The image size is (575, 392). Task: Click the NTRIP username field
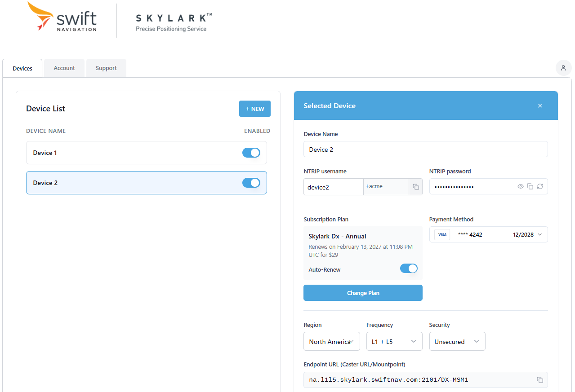[334, 187]
